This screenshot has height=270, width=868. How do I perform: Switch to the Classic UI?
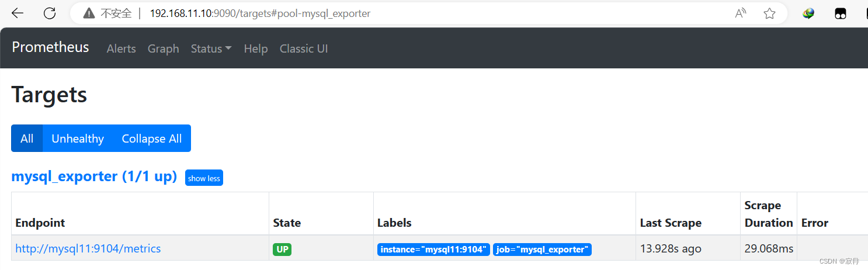click(x=304, y=49)
